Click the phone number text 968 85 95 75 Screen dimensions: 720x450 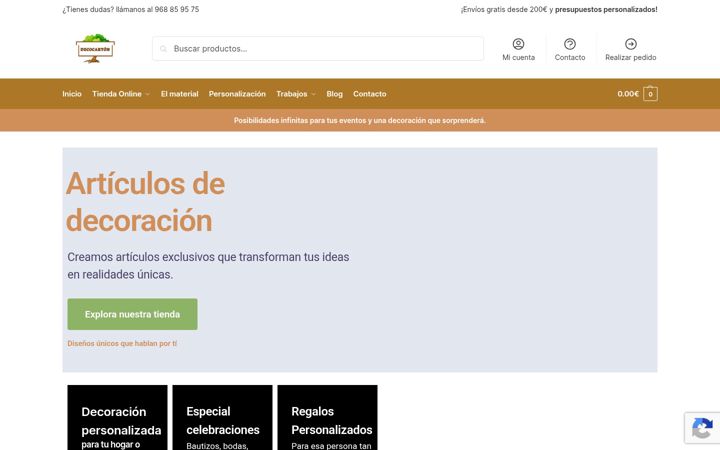(x=177, y=9)
